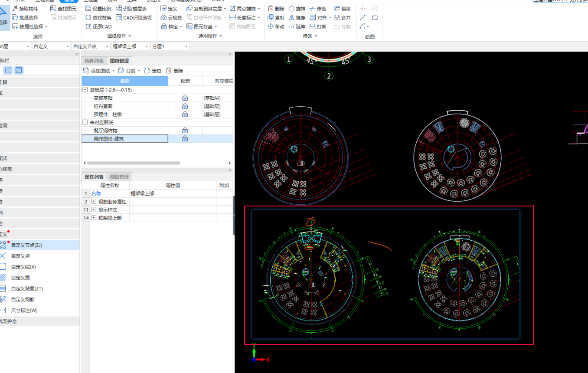
Task: Select the rectangle draw tool in 绘图
Action: 375,18
